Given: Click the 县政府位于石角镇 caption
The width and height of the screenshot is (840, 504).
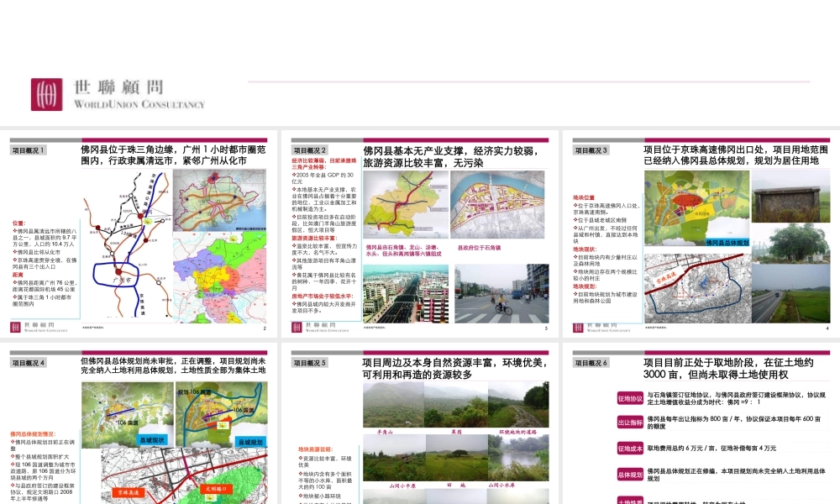Looking at the screenshot, I should coord(479,248).
